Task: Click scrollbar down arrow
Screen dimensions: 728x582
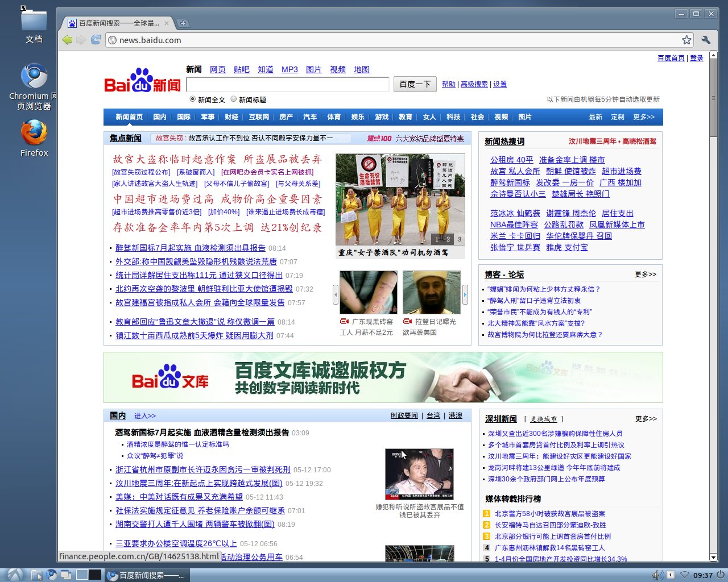Action: click(713, 558)
